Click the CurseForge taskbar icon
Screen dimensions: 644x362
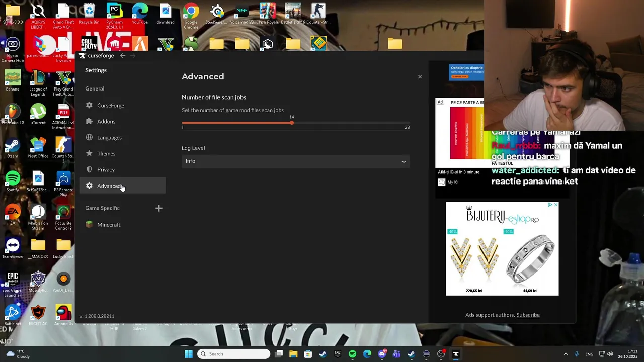456,354
